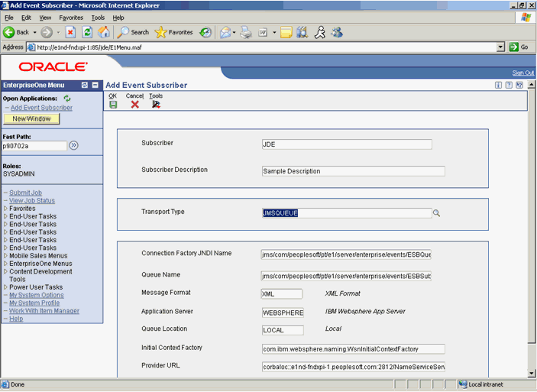Screen dimensions: 537x392
Task: Open the View menu
Action: [x=45, y=18]
